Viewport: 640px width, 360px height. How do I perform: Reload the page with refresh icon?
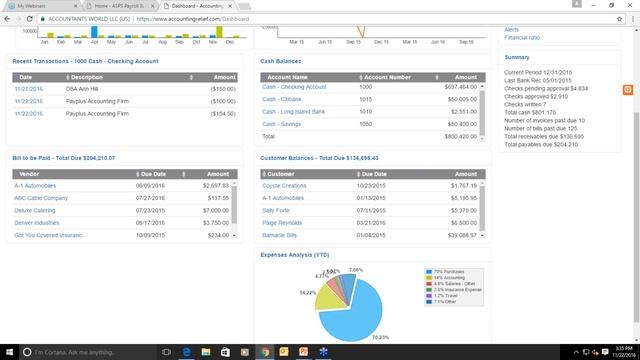29,19
